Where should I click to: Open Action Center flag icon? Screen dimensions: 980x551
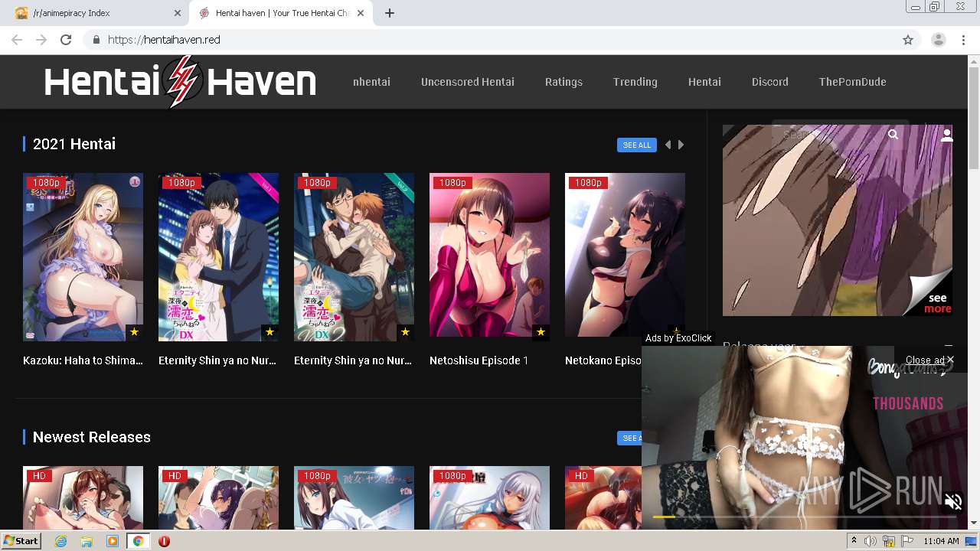[x=907, y=541]
